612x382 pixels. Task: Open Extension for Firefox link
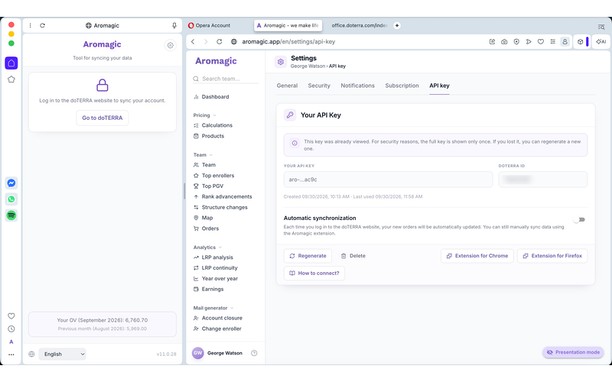tap(552, 256)
